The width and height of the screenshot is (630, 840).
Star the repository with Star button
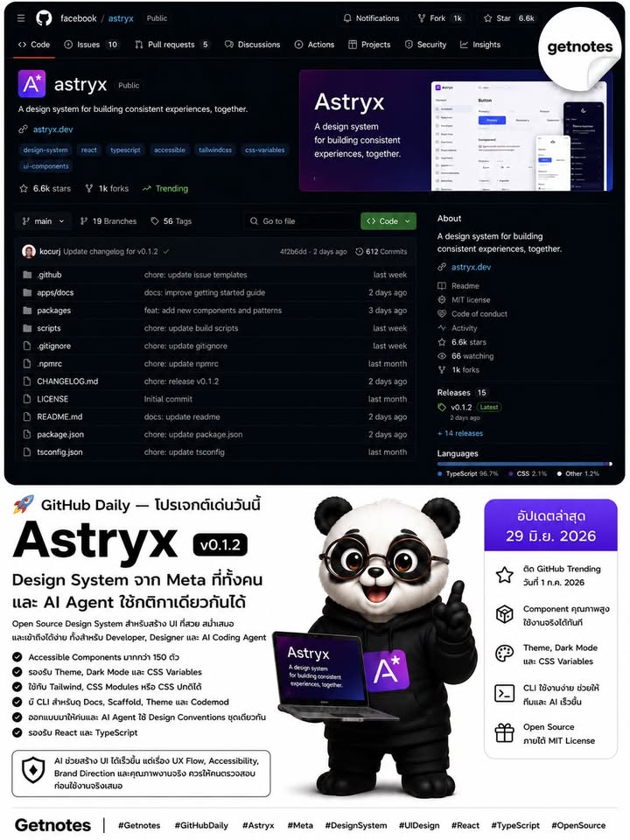(x=509, y=18)
